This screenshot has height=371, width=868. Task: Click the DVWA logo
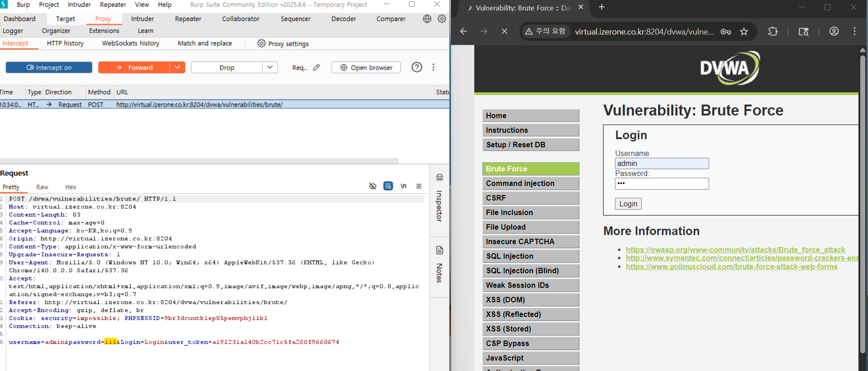(x=730, y=68)
